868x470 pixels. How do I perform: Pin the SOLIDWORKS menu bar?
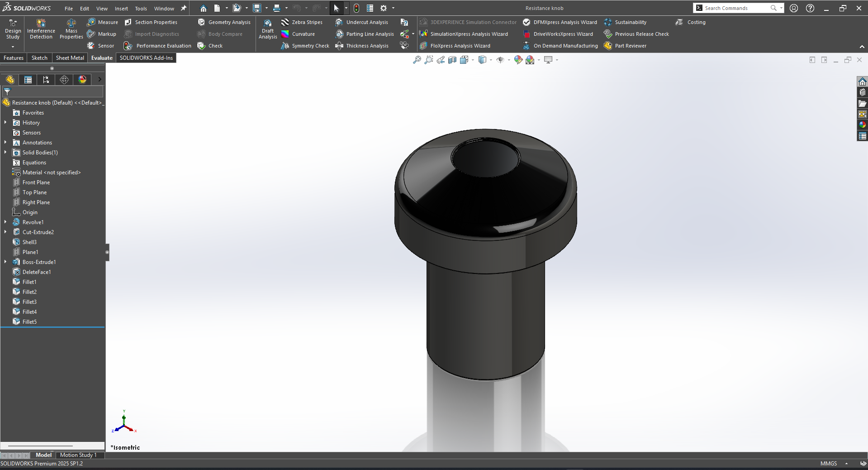click(184, 8)
